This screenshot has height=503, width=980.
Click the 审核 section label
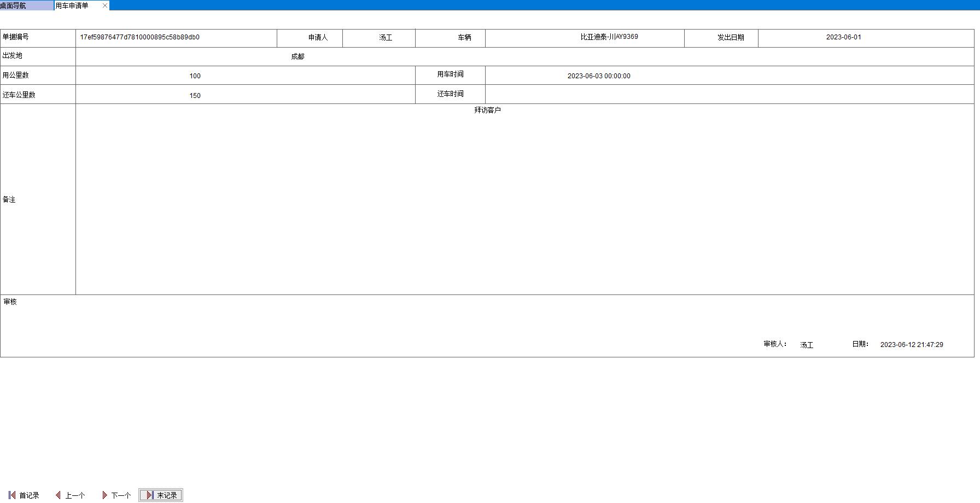[10, 302]
